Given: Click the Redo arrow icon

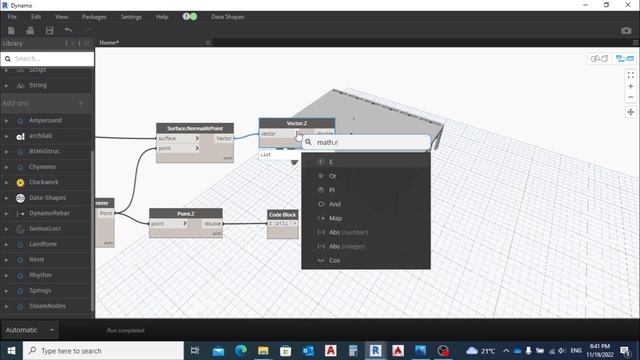Looking at the screenshot, I should pyautogui.click(x=87, y=31).
